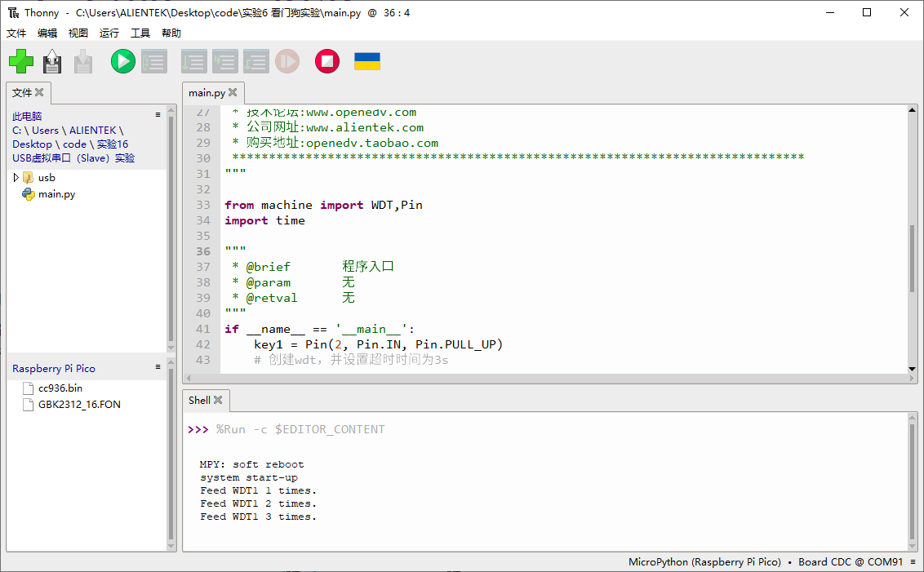Click the code path segment

coord(75,144)
